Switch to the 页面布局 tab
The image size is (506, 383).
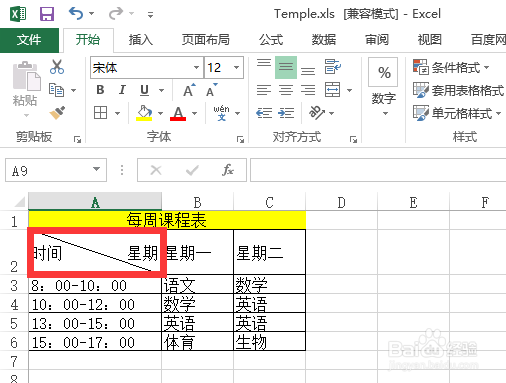[x=205, y=40]
